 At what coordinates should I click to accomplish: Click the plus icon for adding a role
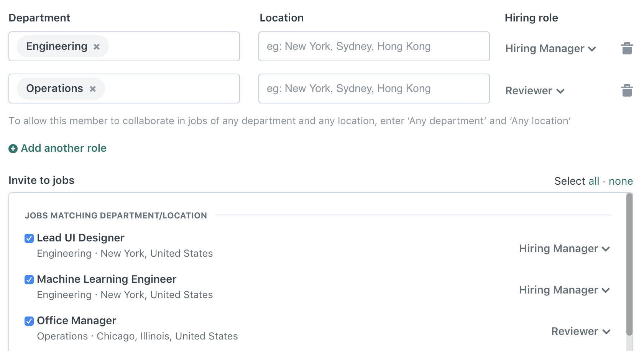point(13,149)
